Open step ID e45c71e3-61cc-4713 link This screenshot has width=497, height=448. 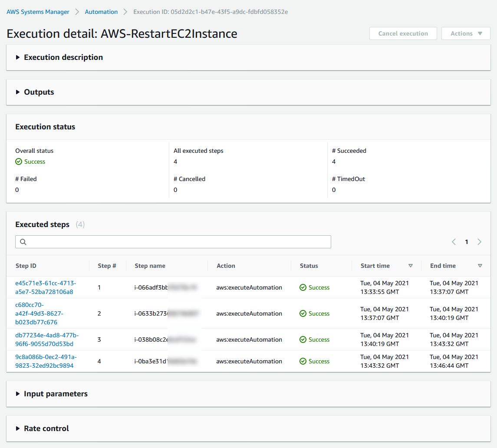pyautogui.click(x=46, y=287)
